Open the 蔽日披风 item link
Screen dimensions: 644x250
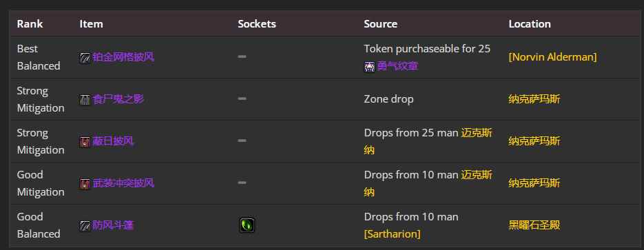point(113,142)
